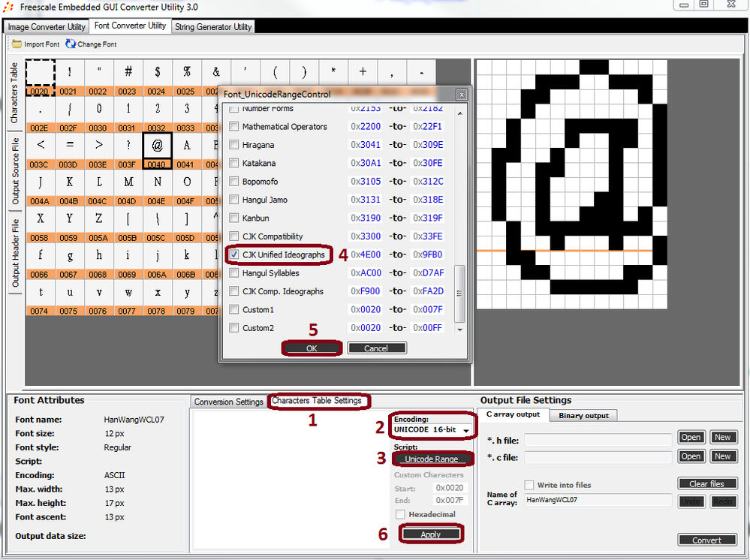The height and width of the screenshot is (560, 750).
Task: Click the custom characters Start field
Action: pos(450,488)
